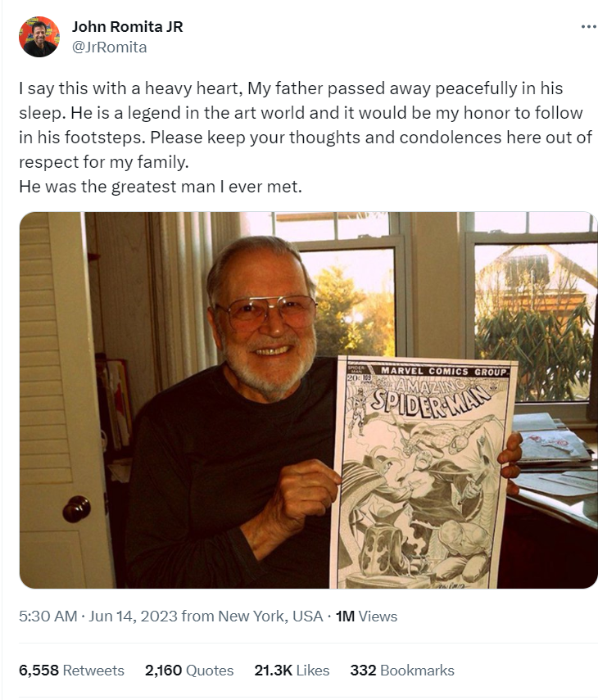Show the 21.3K Likes list
Screen dimensions: 598x700
point(292,670)
